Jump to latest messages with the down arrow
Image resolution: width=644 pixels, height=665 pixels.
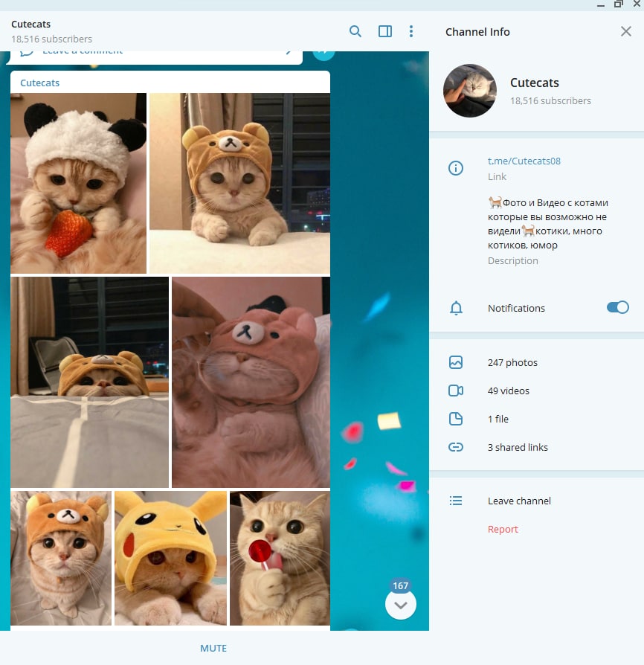pos(401,604)
